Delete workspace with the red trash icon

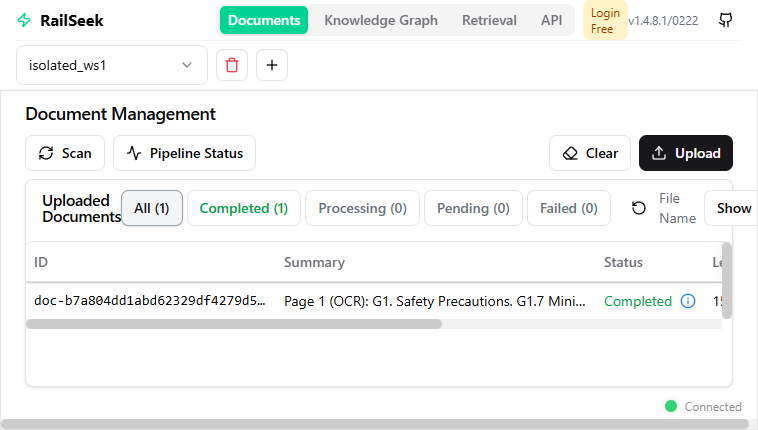tap(232, 66)
